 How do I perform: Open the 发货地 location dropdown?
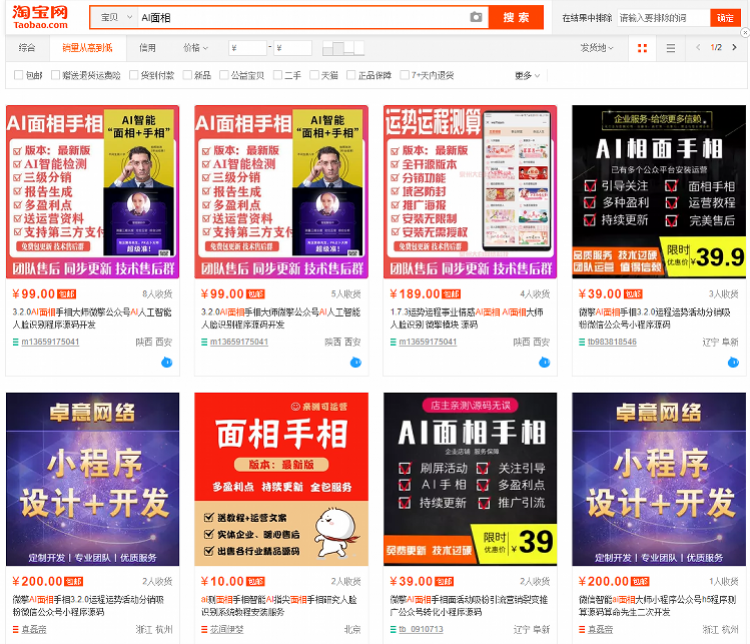[596, 48]
